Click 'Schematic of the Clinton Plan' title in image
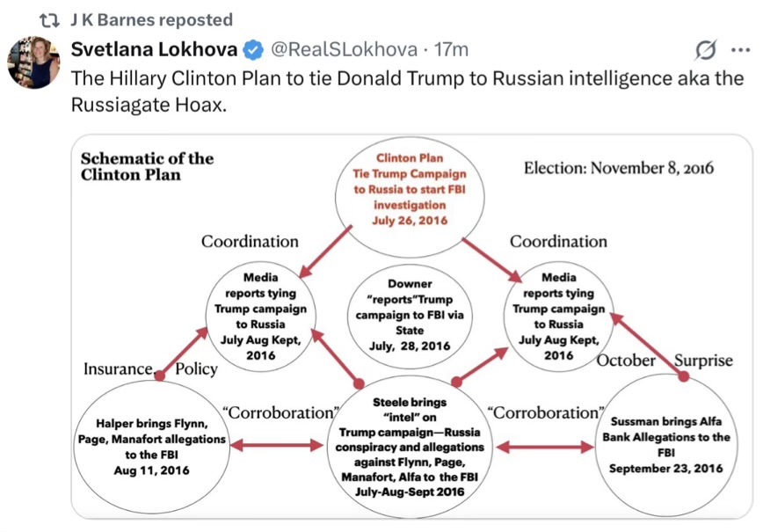The width and height of the screenshot is (763, 532). tap(147, 166)
